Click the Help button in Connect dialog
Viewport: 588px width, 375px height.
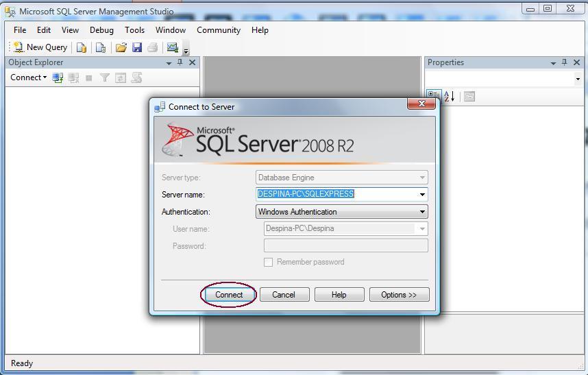[339, 295]
